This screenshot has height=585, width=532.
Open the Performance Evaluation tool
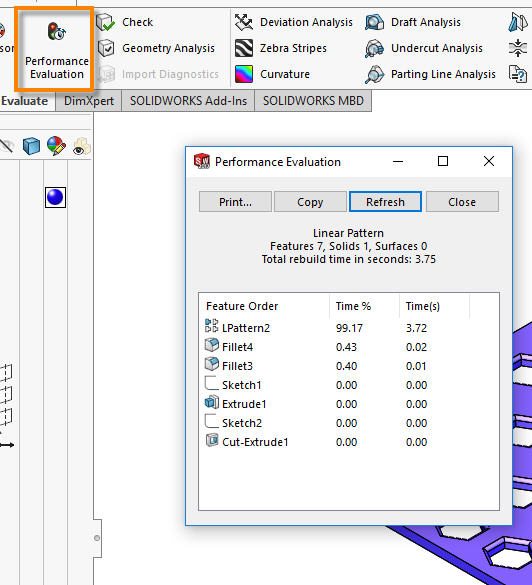point(54,49)
